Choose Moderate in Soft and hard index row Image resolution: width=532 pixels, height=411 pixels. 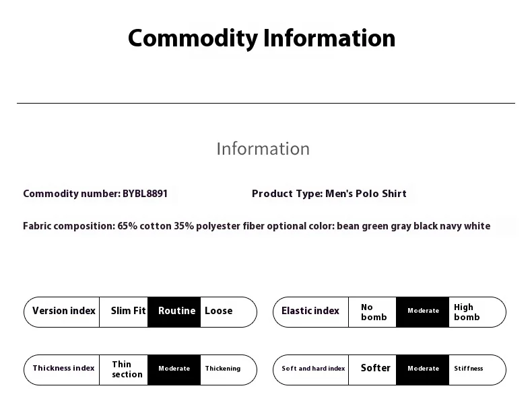click(x=423, y=369)
